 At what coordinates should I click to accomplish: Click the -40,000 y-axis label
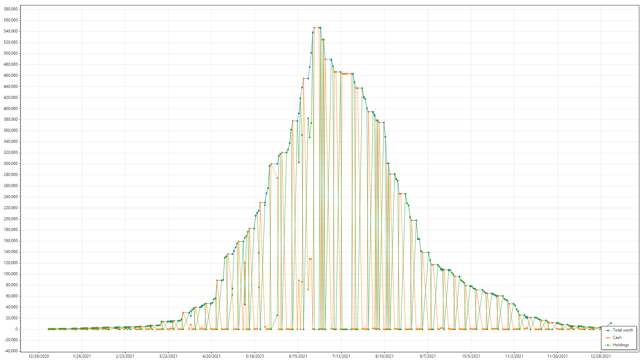point(11,351)
